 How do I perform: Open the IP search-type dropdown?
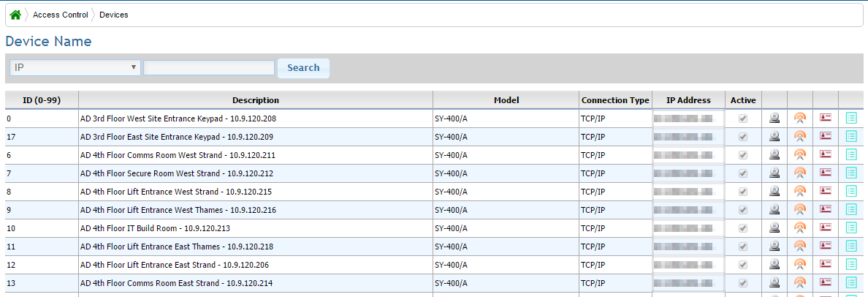pyautogui.click(x=75, y=67)
